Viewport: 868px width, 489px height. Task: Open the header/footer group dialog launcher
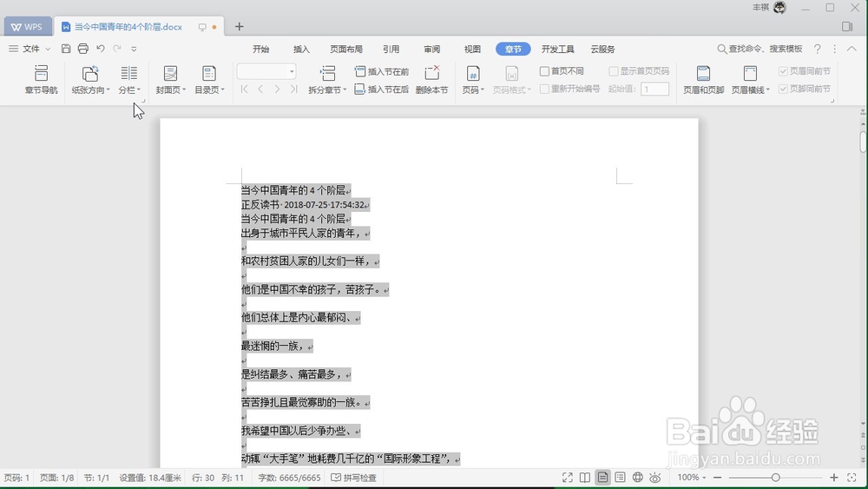coord(832,101)
